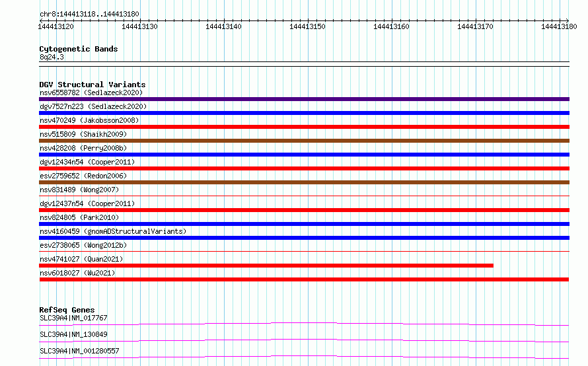Open variant esv2759652 (Redon2006) label
The height and width of the screenshot is (366, 588).
[83, 176]
